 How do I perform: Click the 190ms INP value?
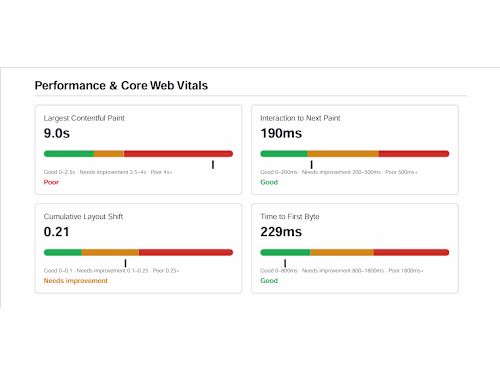pos(281,133)
